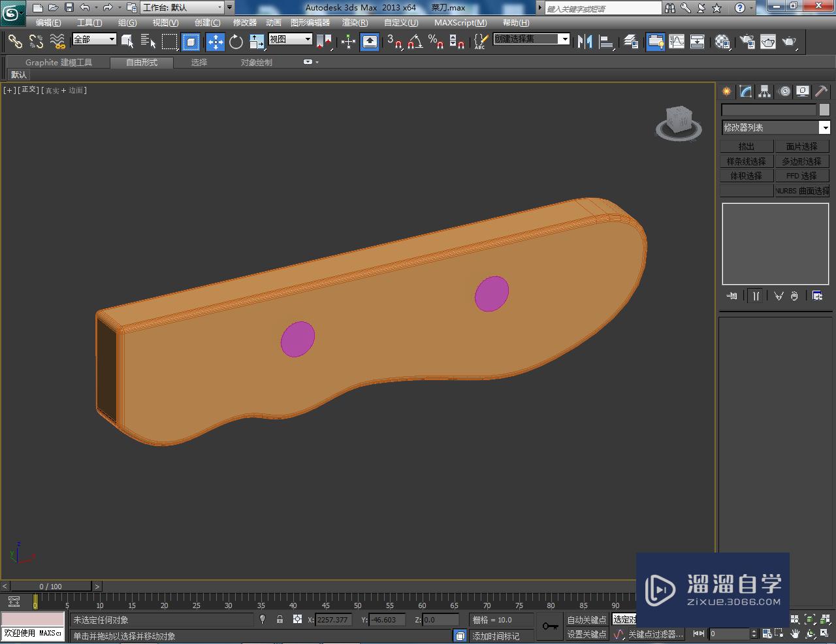Open the Material Editor
The image size is (836, 644).
click(722, 42)
